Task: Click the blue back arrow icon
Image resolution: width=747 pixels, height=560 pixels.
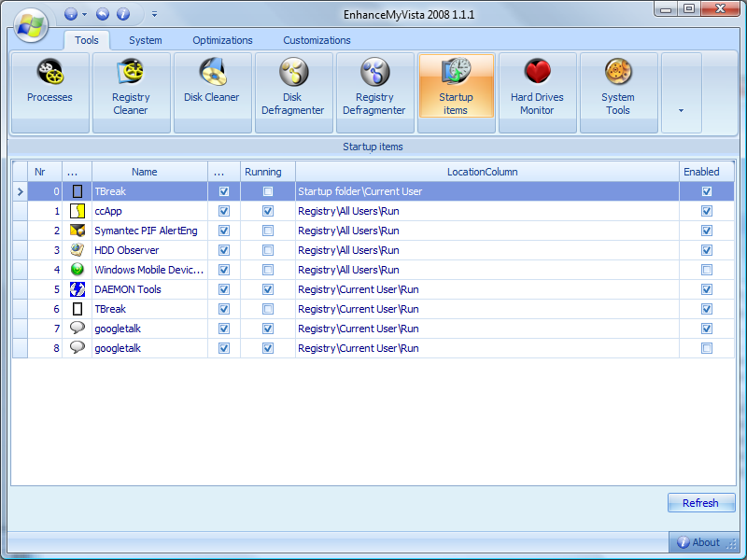Action: (x=103, y=14)
